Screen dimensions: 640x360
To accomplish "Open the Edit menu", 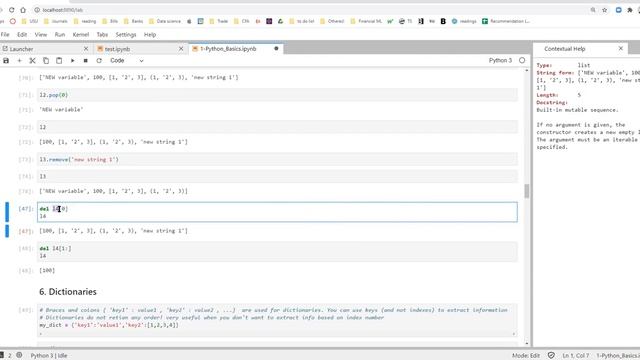I will coord(22,35).
